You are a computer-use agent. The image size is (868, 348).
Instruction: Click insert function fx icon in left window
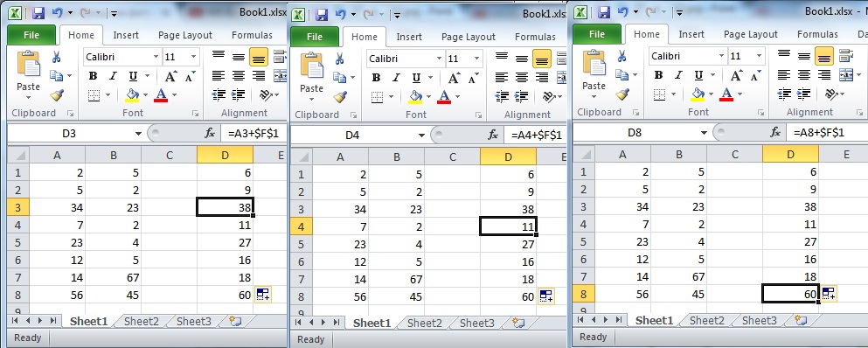point(210,133)
